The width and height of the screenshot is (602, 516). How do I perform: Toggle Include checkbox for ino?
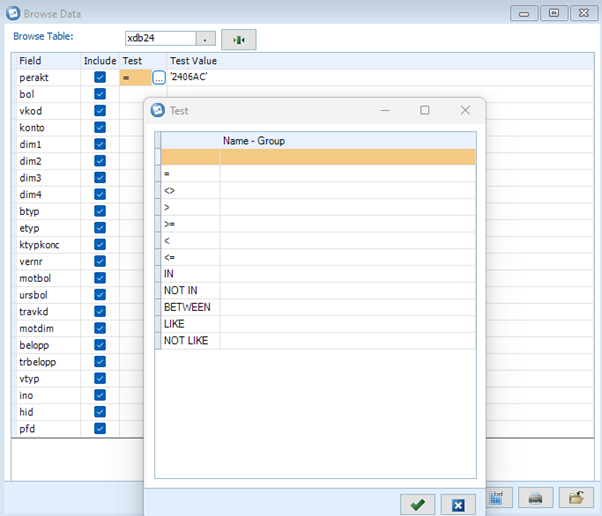(100, 395)
